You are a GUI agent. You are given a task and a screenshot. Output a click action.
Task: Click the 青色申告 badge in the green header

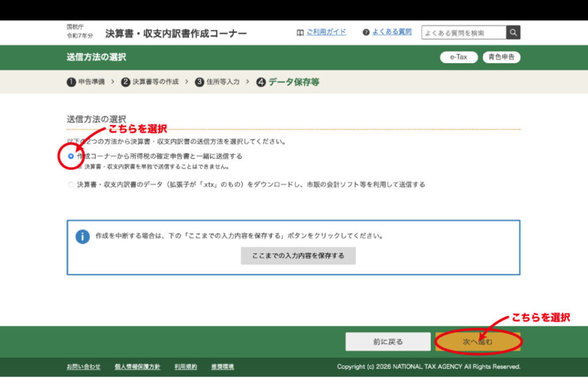click(501, 57)
